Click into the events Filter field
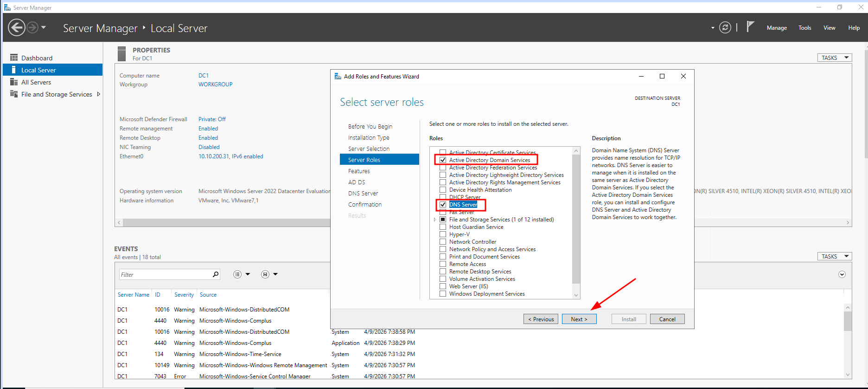This screenshot has height=389, width=868. [x=165, y=275]
